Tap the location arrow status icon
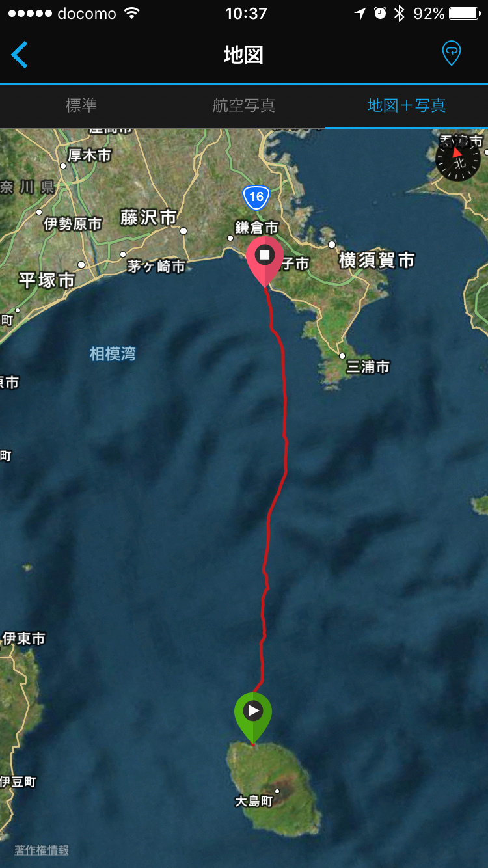Image resolution: width=488 pixels, height=868 pixels. tap(360, 14)
